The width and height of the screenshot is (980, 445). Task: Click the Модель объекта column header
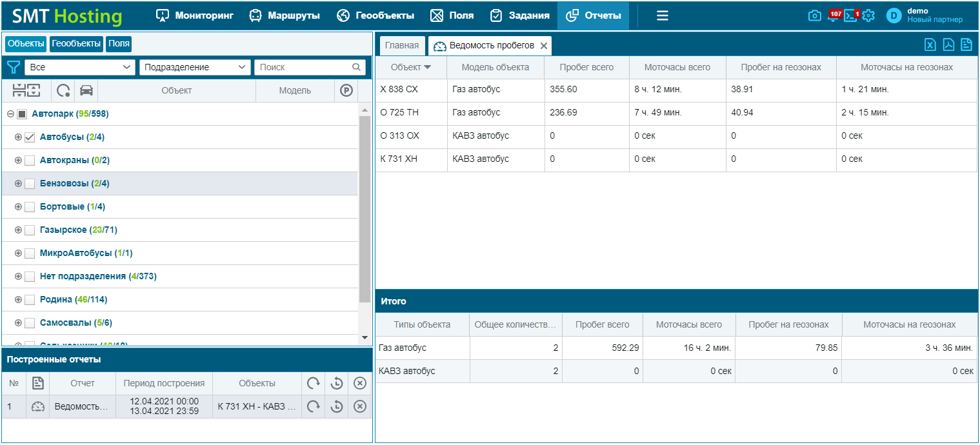[x=495, y=67]
